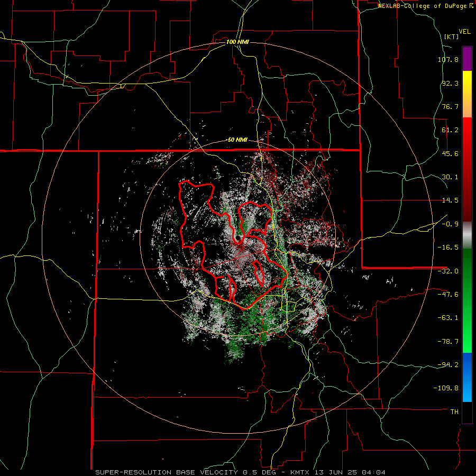Click the 30.1 velocity scale value

coord(450,177)
